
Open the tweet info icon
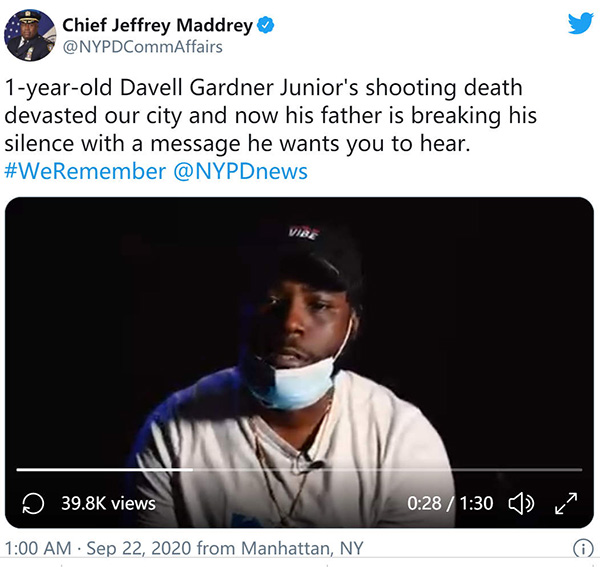(x=583, y=549)
